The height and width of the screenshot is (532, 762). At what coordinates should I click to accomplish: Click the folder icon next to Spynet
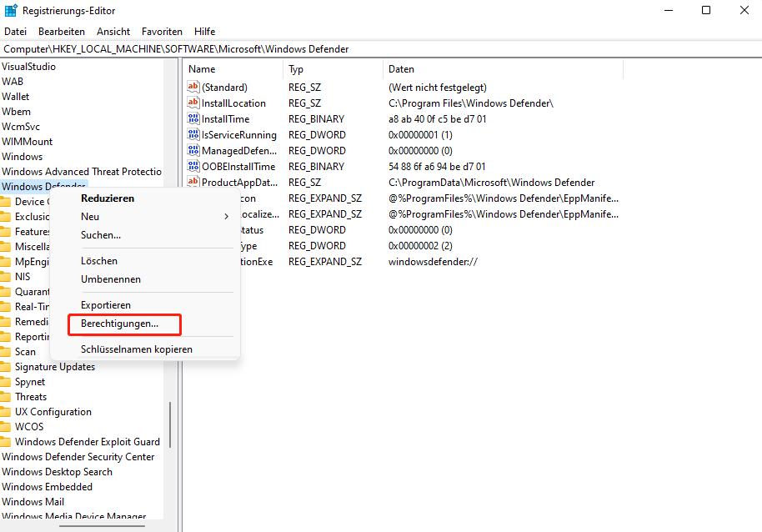coord(5,383)
